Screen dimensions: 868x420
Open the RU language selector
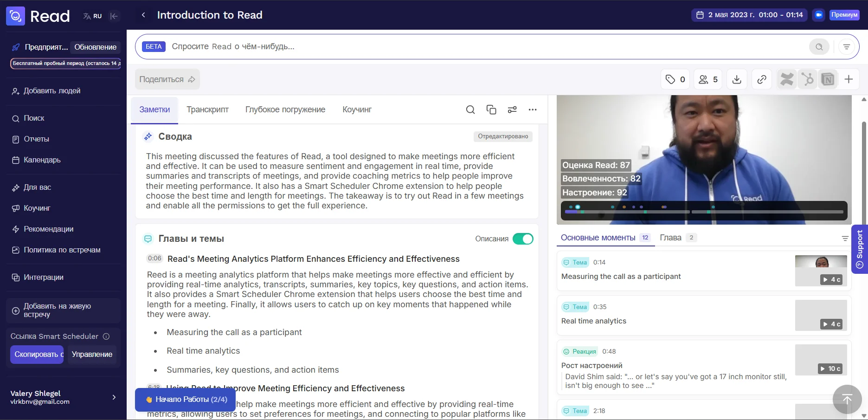coord(92,16)
